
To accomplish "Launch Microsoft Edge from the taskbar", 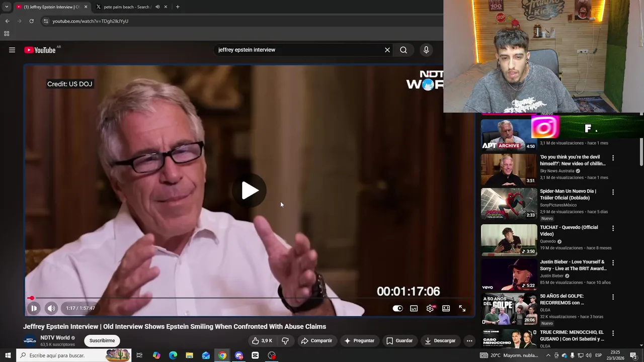I will pyautogui.click(x=173, y=355).
